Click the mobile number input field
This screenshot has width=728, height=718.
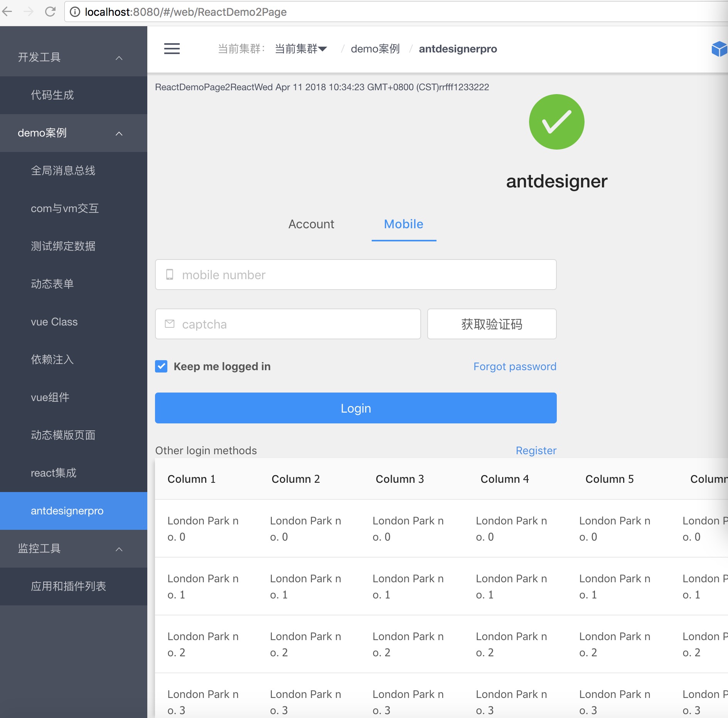(x=356, y=275)
